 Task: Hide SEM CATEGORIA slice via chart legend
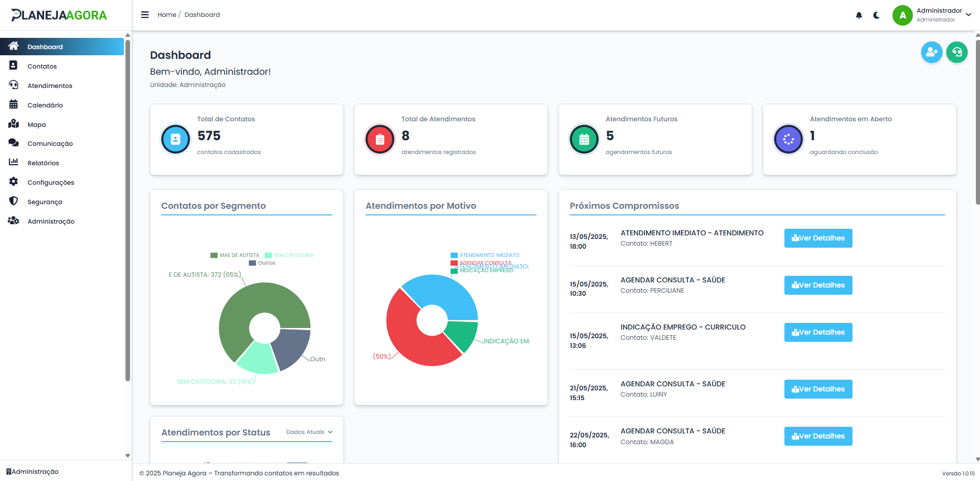coord(289,254)
